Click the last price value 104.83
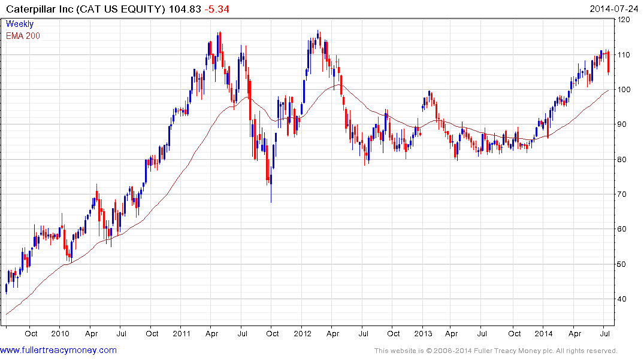Image resolution: width=644 pixels, height=359 pixels. click(185, 9)
